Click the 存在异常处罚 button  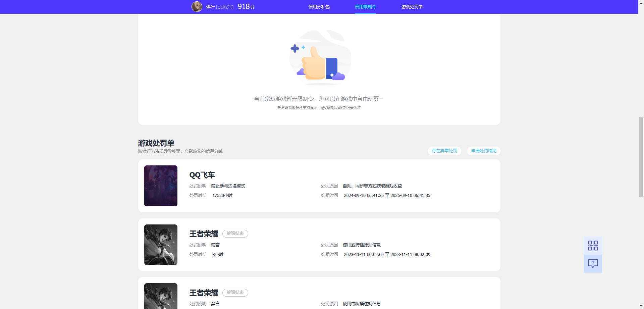point(444,151)
